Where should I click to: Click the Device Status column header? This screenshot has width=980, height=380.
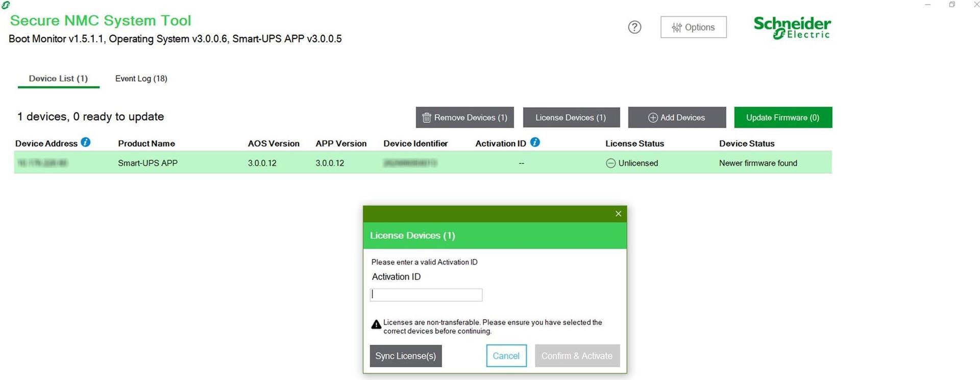pos(747,144)
